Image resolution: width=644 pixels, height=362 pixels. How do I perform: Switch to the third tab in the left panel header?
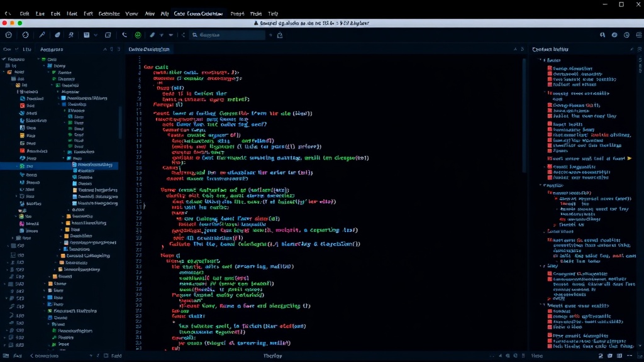[x=52, y=49]
